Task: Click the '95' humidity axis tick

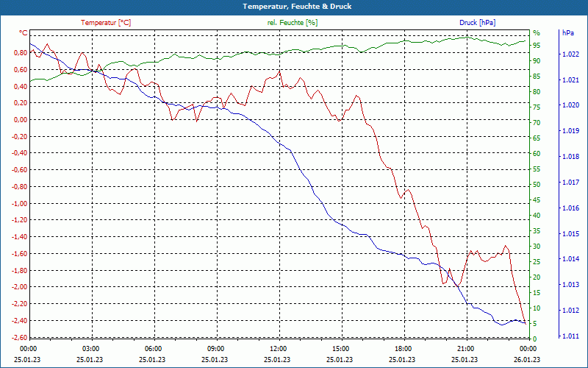Action: (x=537, y=45)
